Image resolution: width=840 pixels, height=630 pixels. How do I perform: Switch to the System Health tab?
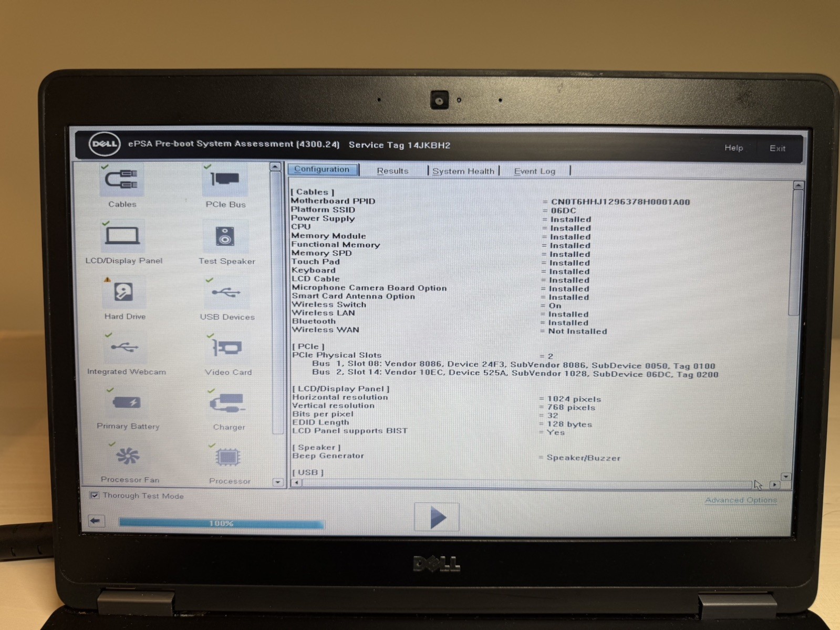pos(463,171)
